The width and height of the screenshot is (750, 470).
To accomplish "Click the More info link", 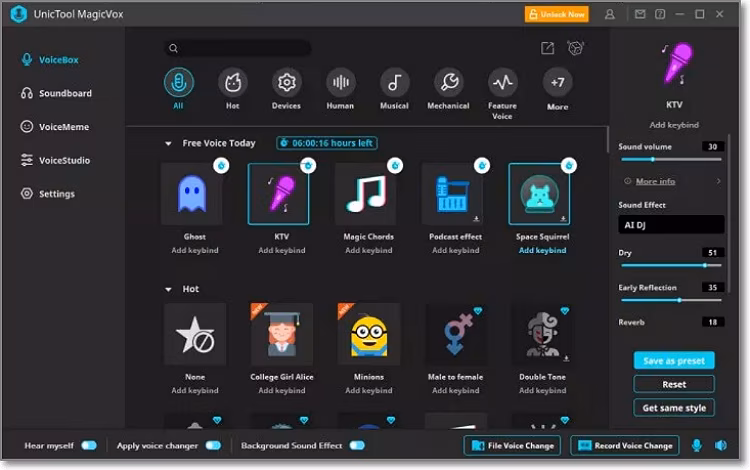I will [655, 181].
